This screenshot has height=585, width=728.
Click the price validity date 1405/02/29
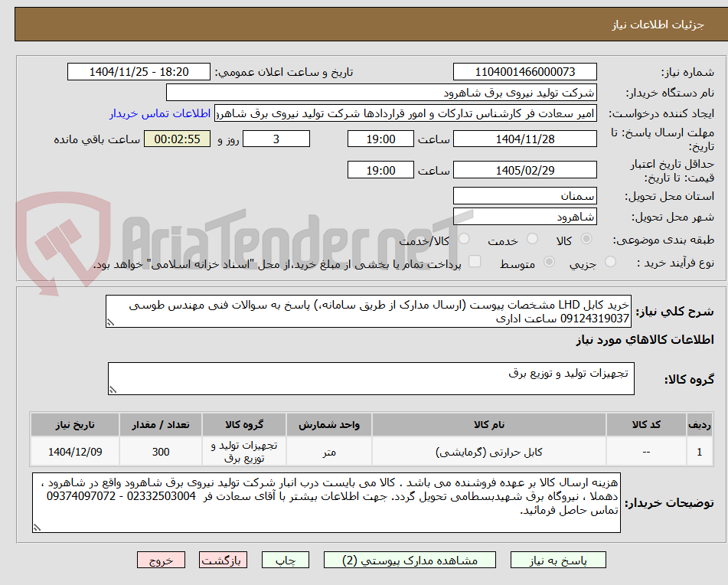click(x=524, y=170)
